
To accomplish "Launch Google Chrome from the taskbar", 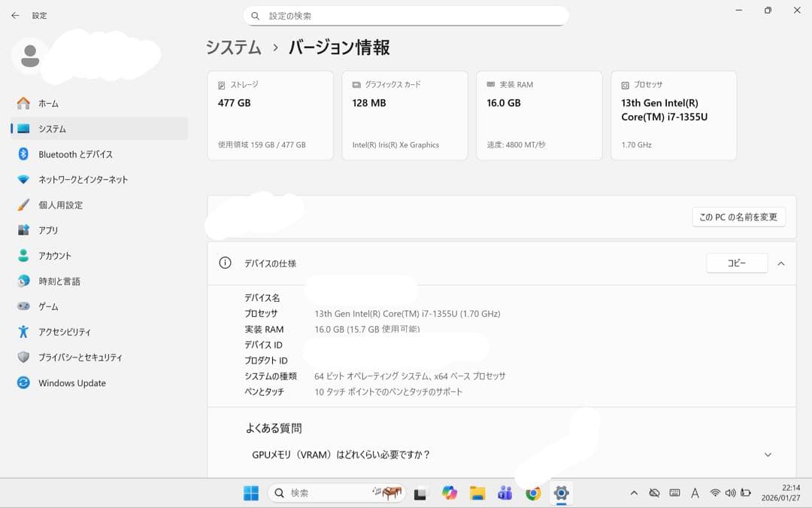I will (533, 493).
